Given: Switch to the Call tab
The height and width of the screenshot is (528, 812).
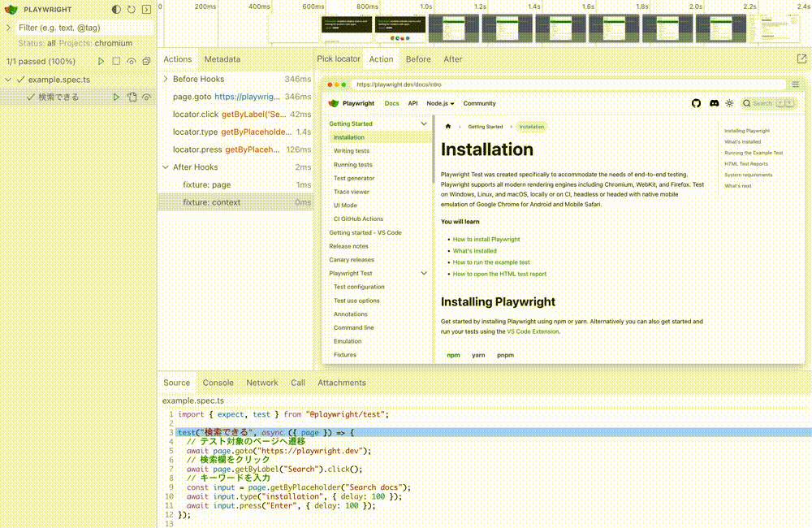Looking at the screenshot, I should tap(298, 383).
